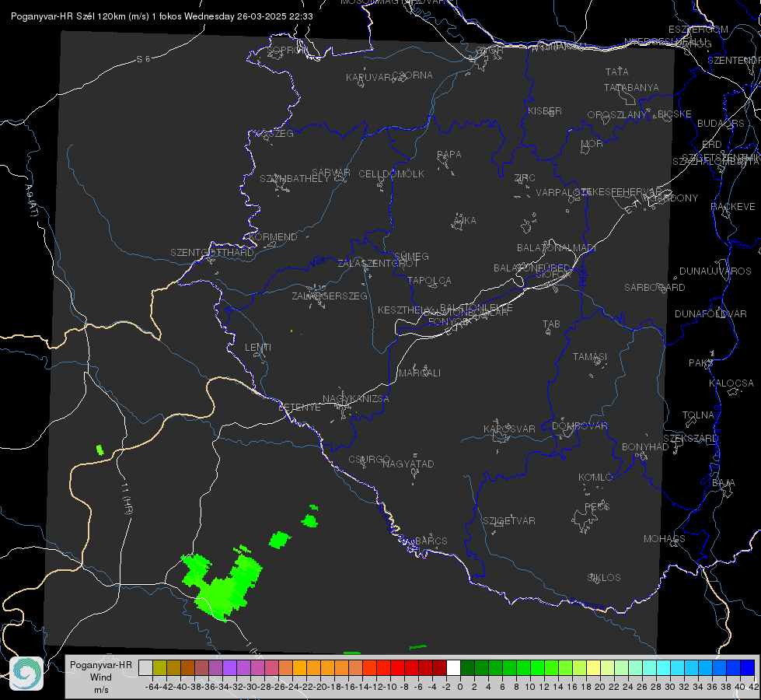Viewport: 761px width, 700px height.
Task: Click the small green echo near the 11 (HR) road
Action: (100, 450)
